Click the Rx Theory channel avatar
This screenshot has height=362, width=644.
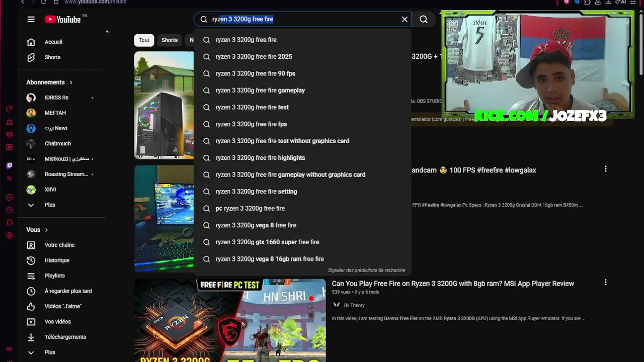coord(337,305)
